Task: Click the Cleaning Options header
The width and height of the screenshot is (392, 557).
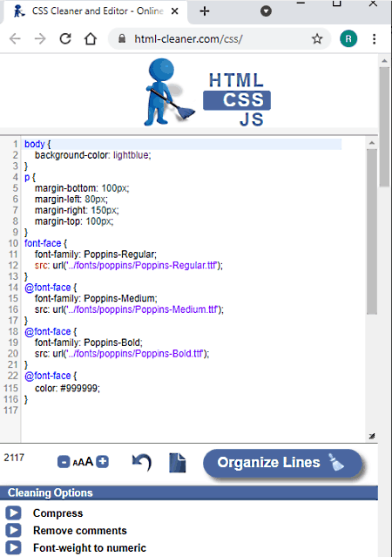Action: coord(188,492)
